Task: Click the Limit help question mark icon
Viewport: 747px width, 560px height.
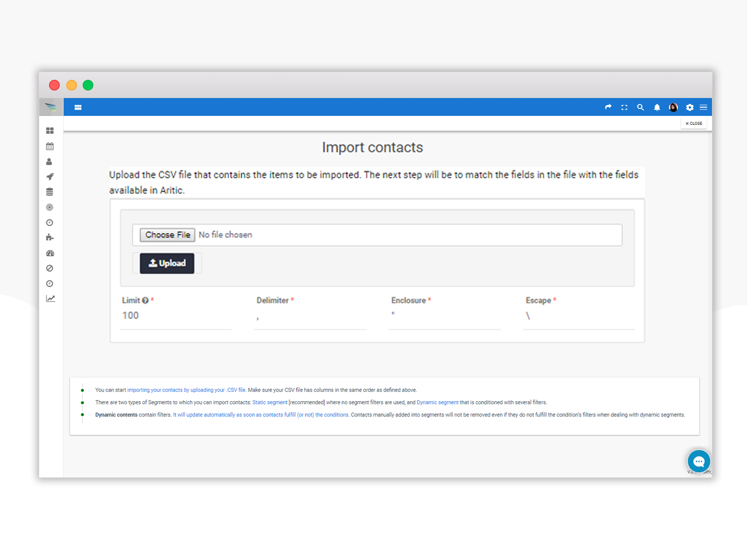Action: click(x=145, y=301)
